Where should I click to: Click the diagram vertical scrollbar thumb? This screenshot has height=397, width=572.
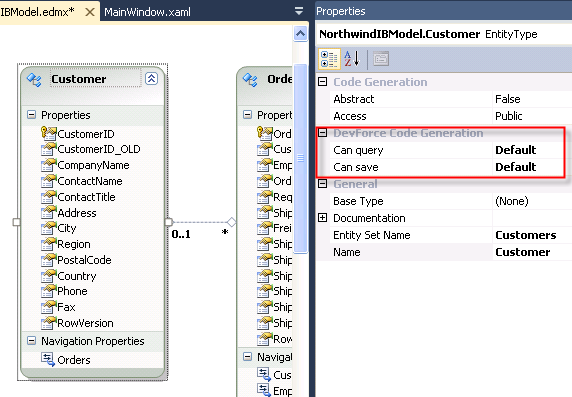[300, 158]
